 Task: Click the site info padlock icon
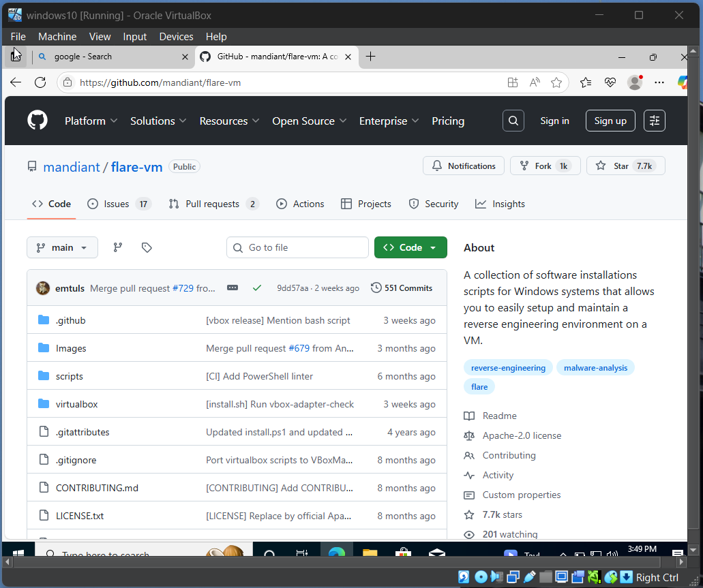coord(68,82)
